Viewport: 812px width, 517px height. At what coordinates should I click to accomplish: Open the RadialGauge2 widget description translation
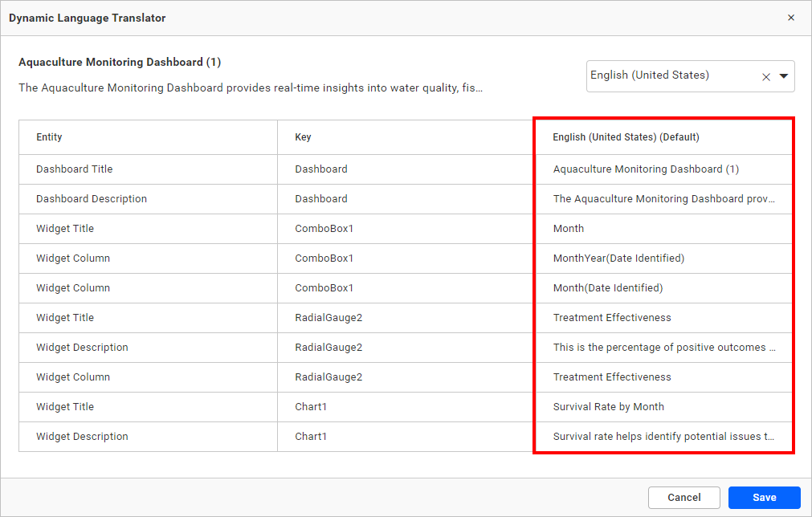tap(664, 347)
